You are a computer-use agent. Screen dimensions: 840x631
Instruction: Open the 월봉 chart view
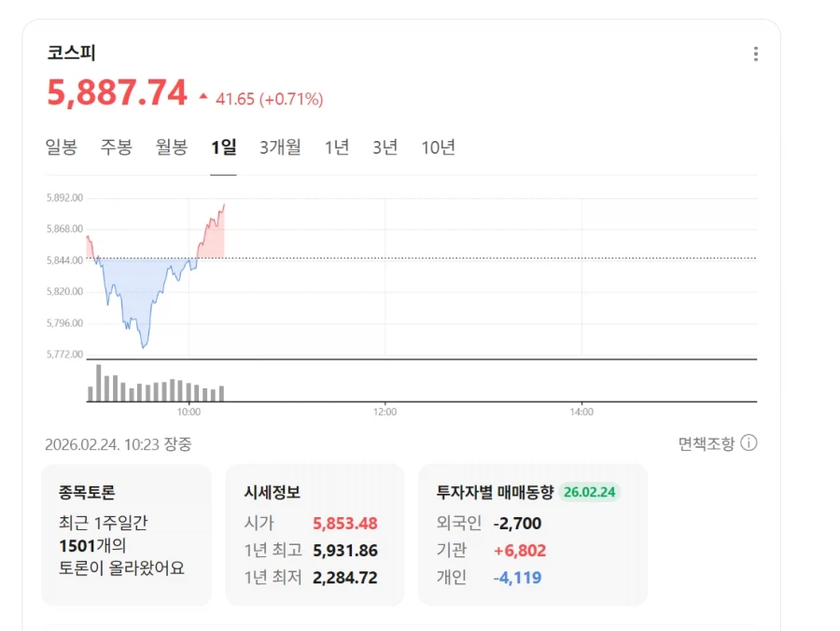(171, 147)
